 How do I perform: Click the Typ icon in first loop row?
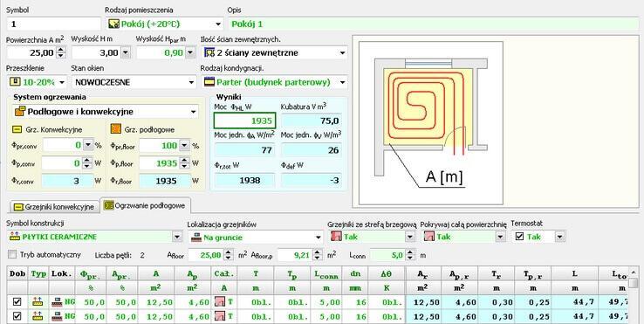pyautogui.click(x=38, y=302)
